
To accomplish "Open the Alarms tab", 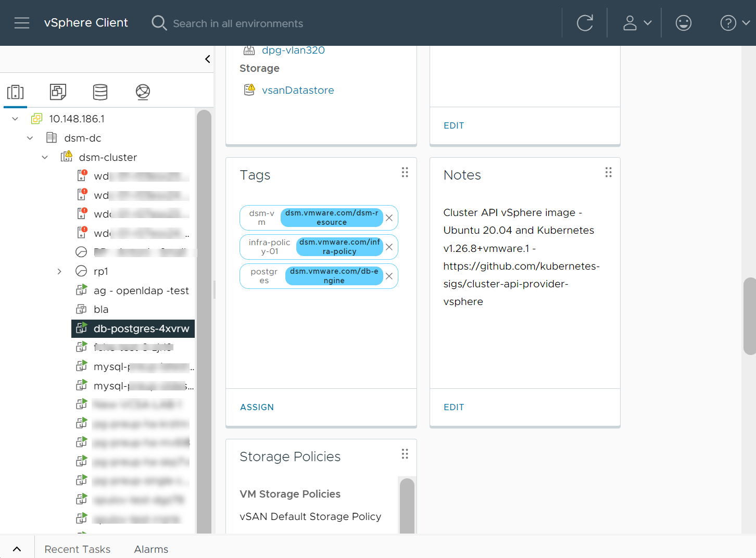I will [x=151, y=549].
